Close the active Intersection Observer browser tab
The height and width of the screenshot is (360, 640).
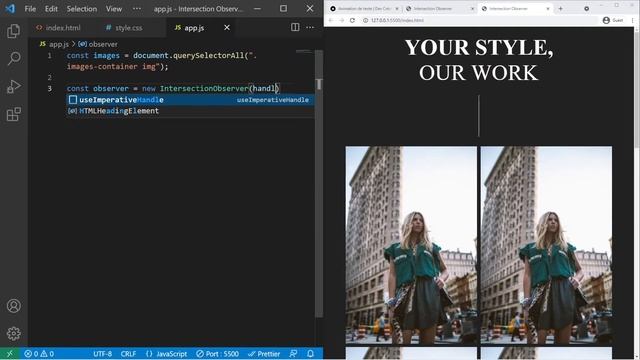pyautogui.click(x=548, y=9)
